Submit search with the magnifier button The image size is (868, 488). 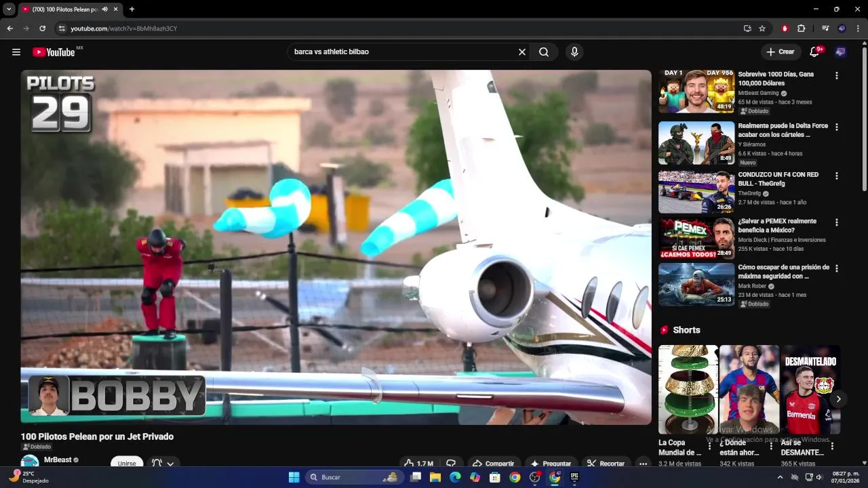coord(544,52)
